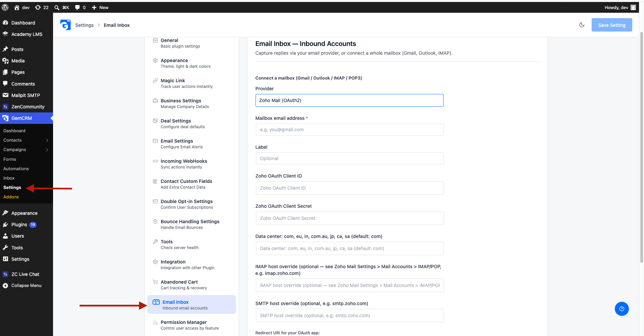This screenshot has width=644, height=336.
Task: Click the page vertical scrollbar
Action: click(x=641, y=148)
